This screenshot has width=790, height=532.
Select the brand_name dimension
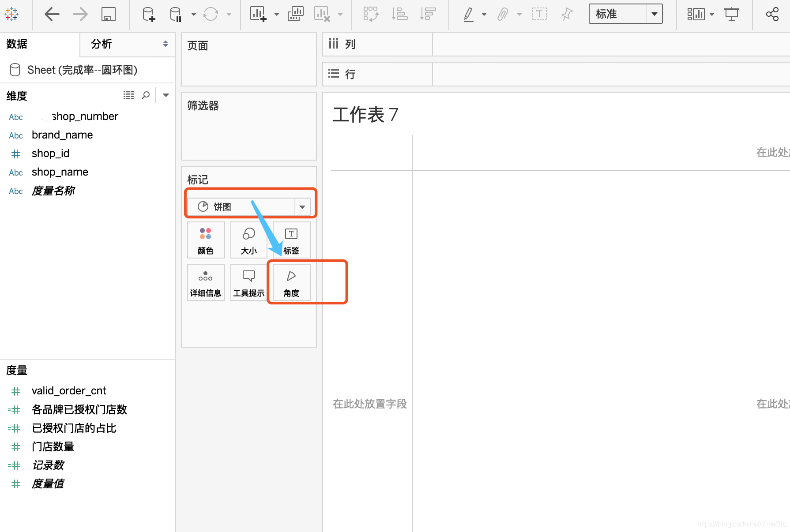pyautogui.click(x=62, y=135)
